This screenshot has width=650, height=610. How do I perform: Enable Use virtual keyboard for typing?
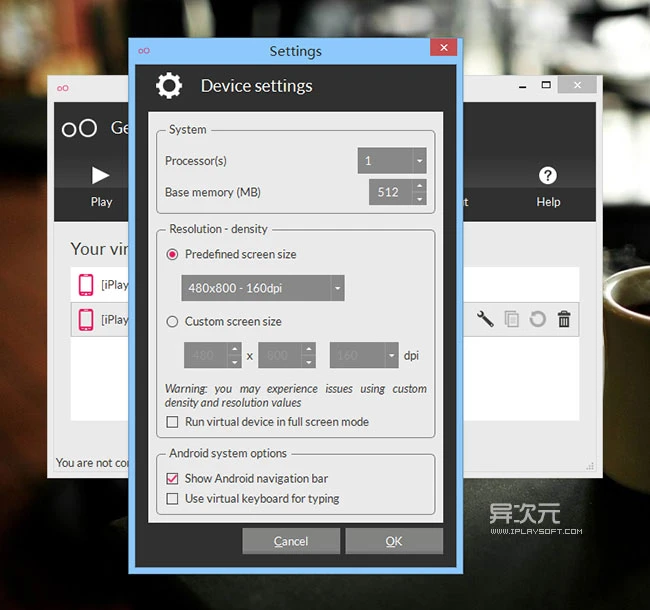pos(173,499)
